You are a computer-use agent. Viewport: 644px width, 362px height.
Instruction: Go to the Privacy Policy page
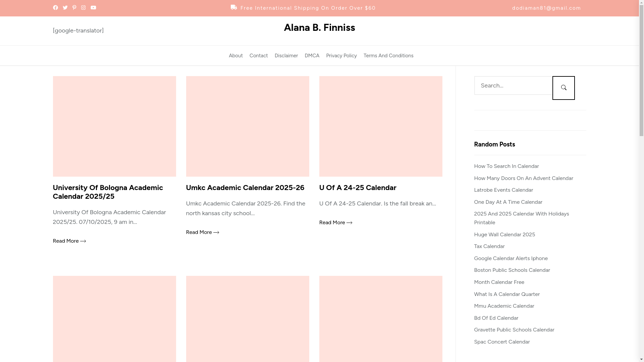click(x=341, y=56)
